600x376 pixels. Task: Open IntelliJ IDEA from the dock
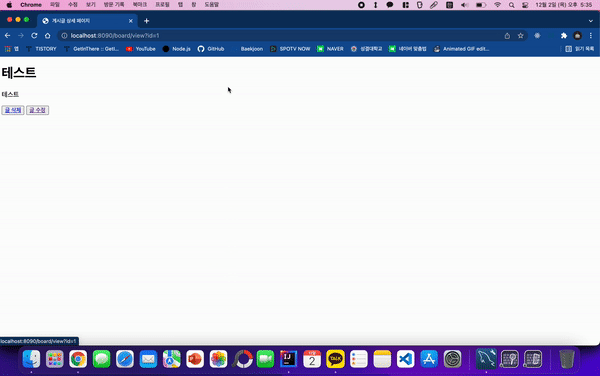coord(289,359)
